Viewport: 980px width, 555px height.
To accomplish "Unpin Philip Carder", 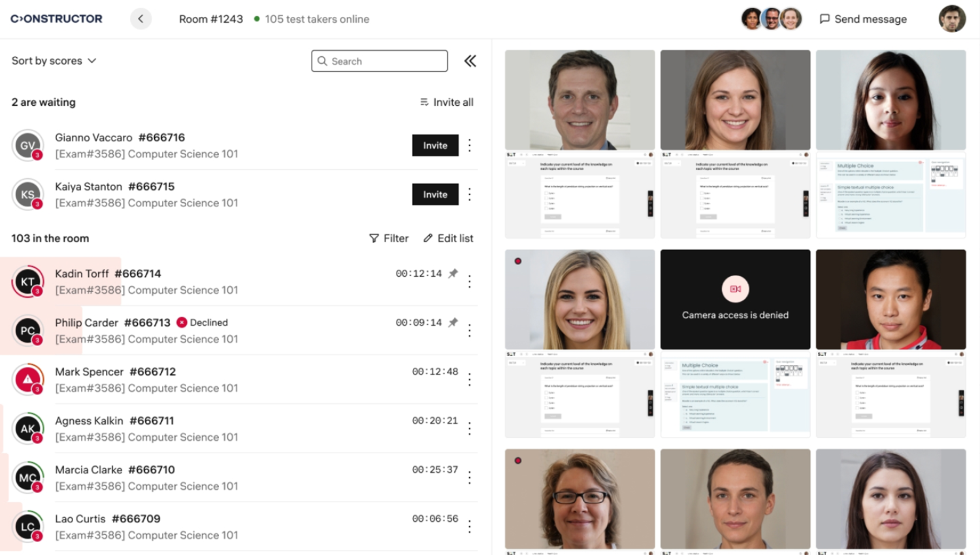I will tap(453, 323).
